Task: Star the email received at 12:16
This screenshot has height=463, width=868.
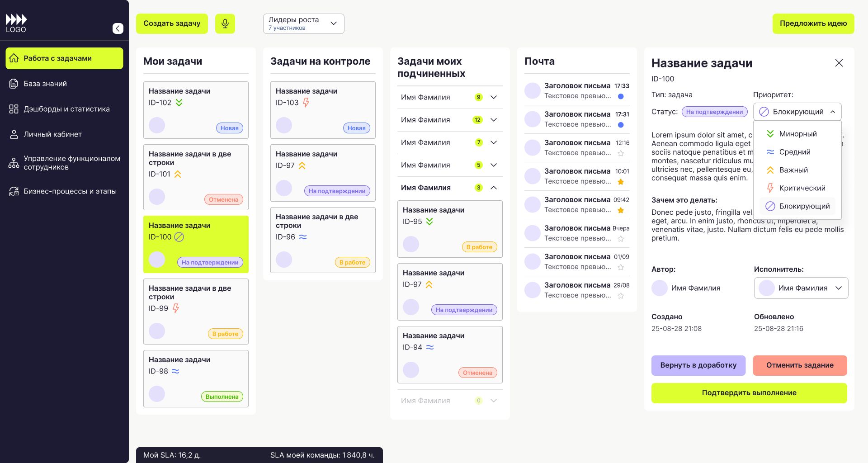Action: click(621, 153)
